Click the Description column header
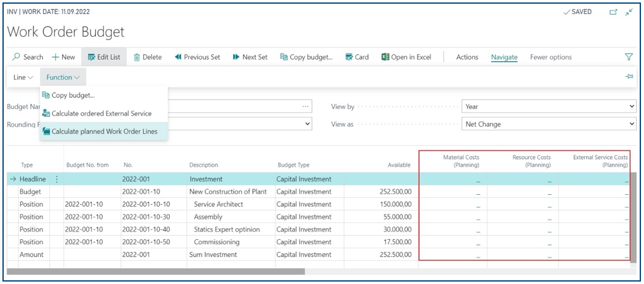This screenshot has height=284, width=644. (x=204, y=165)
